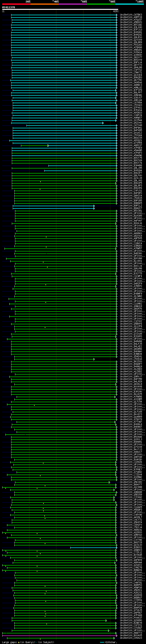The image size is (146, 644).
Task: Click the cyan ~100% identity legend segment
Action: [x=130, y=4]
